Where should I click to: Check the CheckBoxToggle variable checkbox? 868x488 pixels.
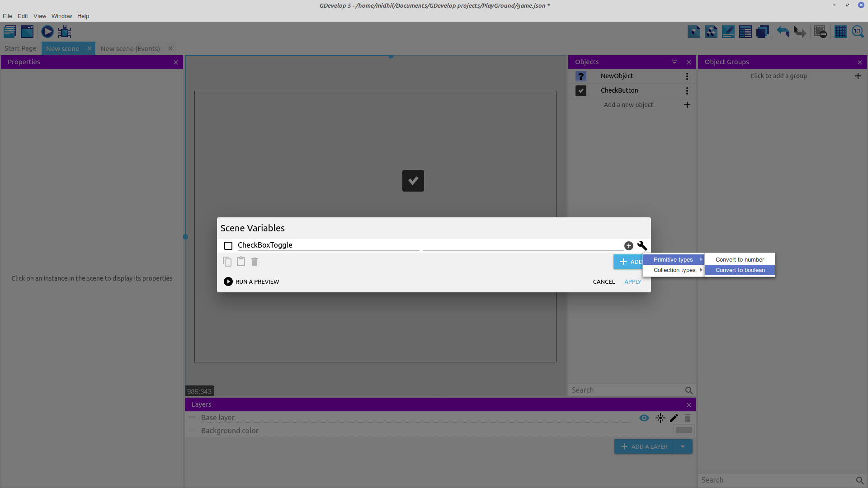pos(228,246)
